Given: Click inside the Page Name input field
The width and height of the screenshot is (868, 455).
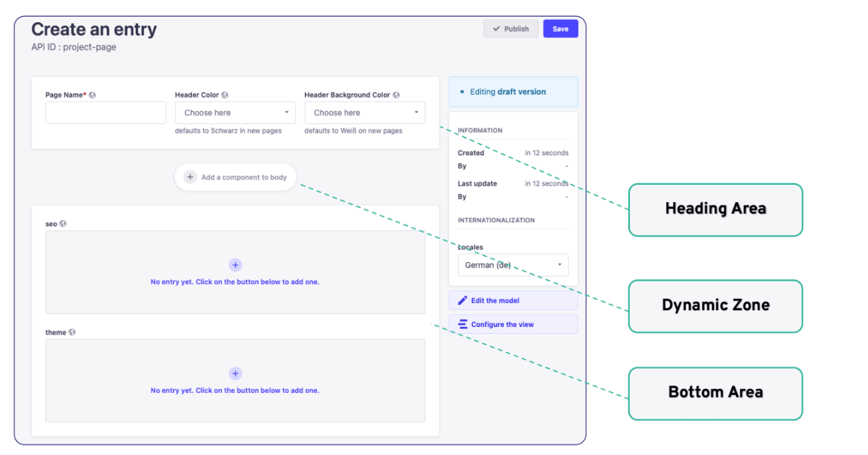Looking at the screenshot, I should pos(105,112).
